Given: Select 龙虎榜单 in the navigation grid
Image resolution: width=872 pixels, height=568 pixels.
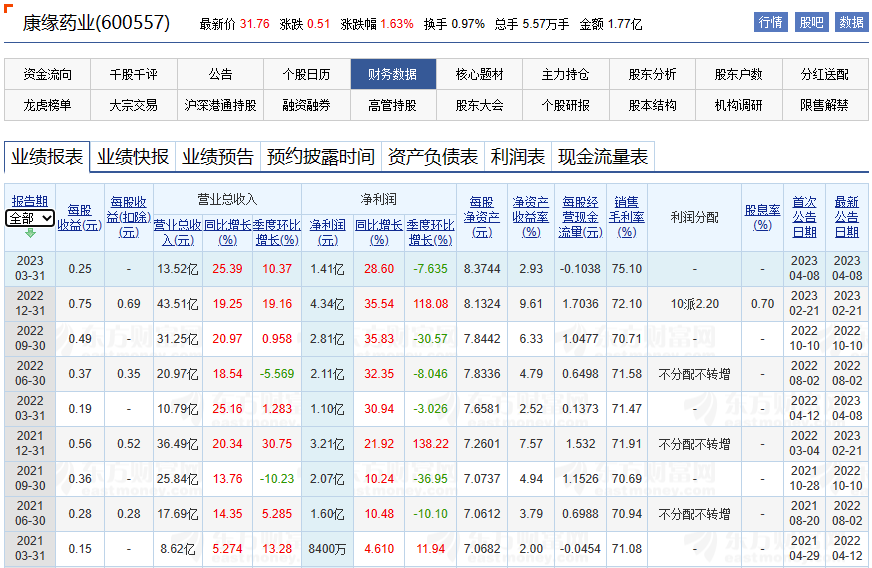Looking at the screenshot, I should pos(48,105).
